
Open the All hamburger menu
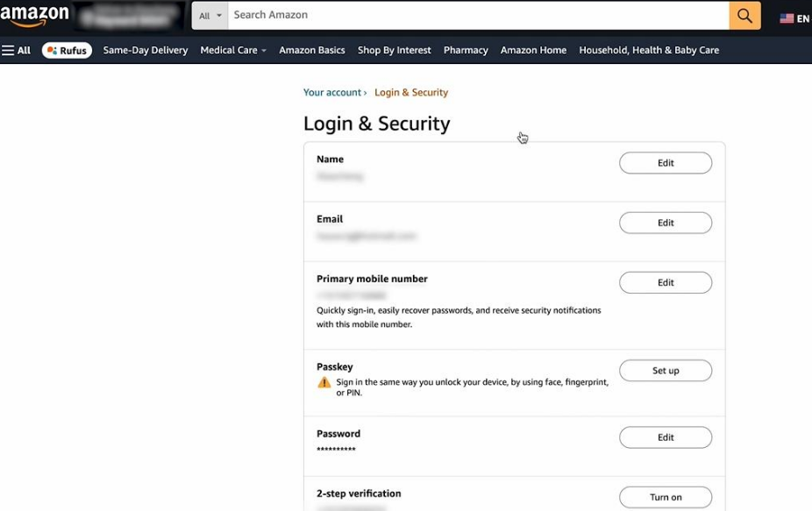click(16, 50)
